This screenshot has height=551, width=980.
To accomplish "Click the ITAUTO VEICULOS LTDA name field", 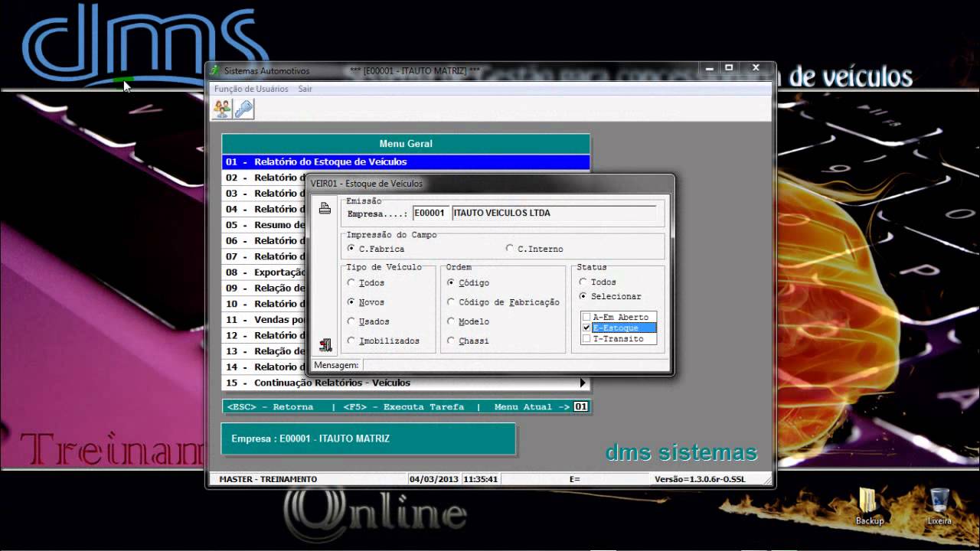I will [554, 213].
